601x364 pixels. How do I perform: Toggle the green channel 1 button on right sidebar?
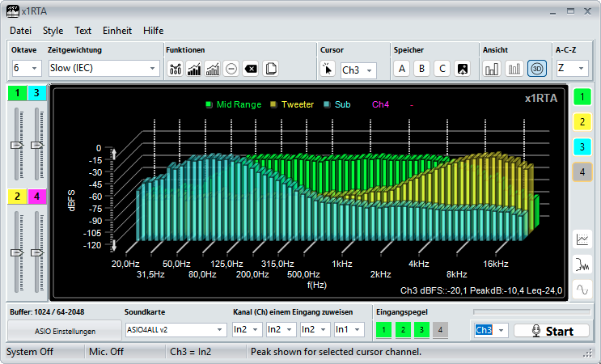coord(582,98)
